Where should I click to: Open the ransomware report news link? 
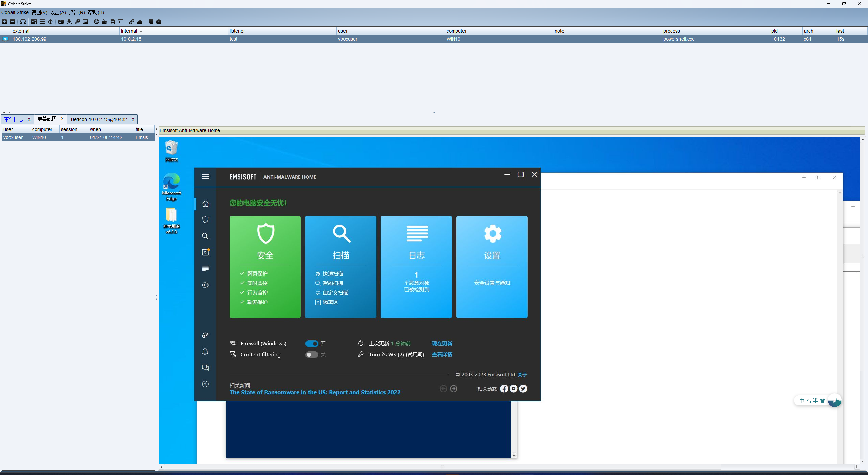click(315, 392)
